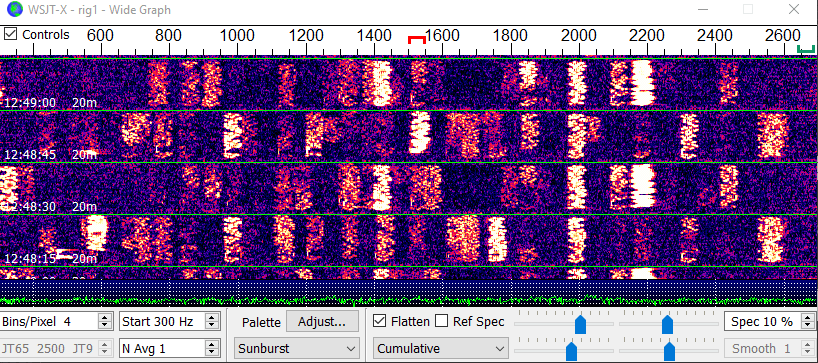This screenshot has width=818, height=363.
Task: Decrease Bins/Pixel with down arrow
Action: [105, 325]
